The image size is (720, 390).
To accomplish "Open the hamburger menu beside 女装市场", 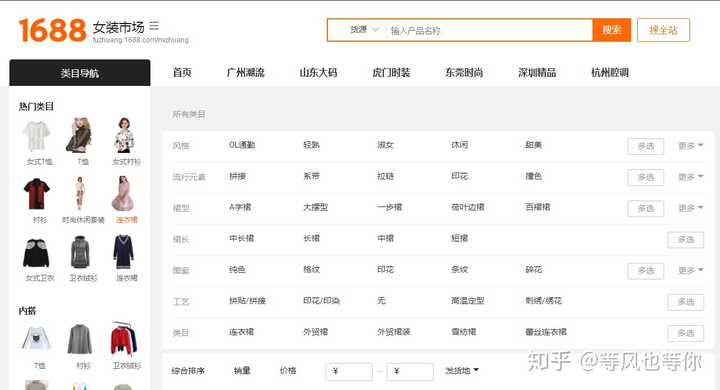I will [154, 26].
